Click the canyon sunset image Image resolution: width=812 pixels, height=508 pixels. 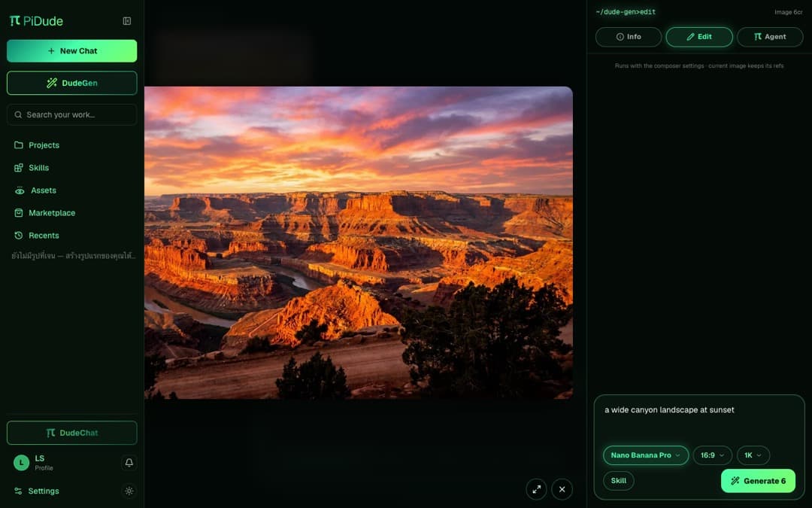(359, 242)
